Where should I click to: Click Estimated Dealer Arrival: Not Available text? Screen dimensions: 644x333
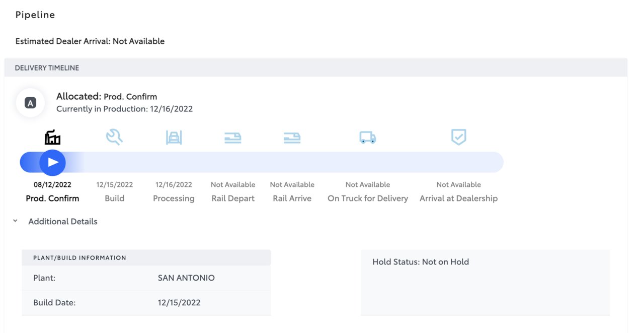point(90,41)
